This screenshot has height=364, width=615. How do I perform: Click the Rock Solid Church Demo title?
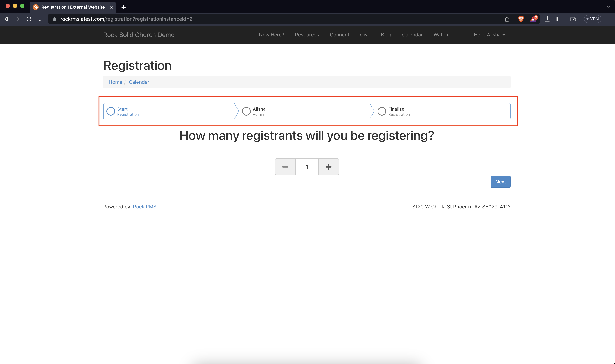click(x=139, y=35)
